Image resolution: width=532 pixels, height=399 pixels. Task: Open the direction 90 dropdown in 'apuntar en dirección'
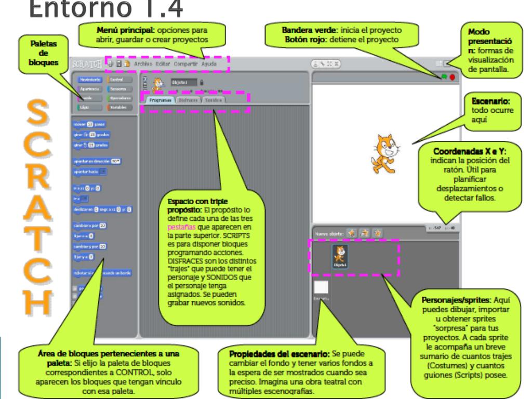click(x=116, y=161)
